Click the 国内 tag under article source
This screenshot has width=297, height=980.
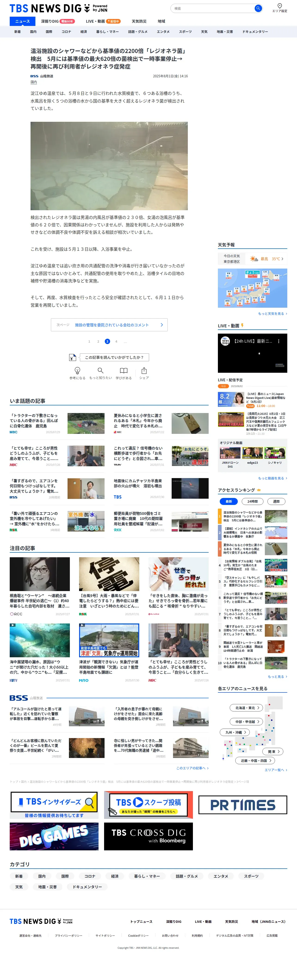[x=34, y=82]
